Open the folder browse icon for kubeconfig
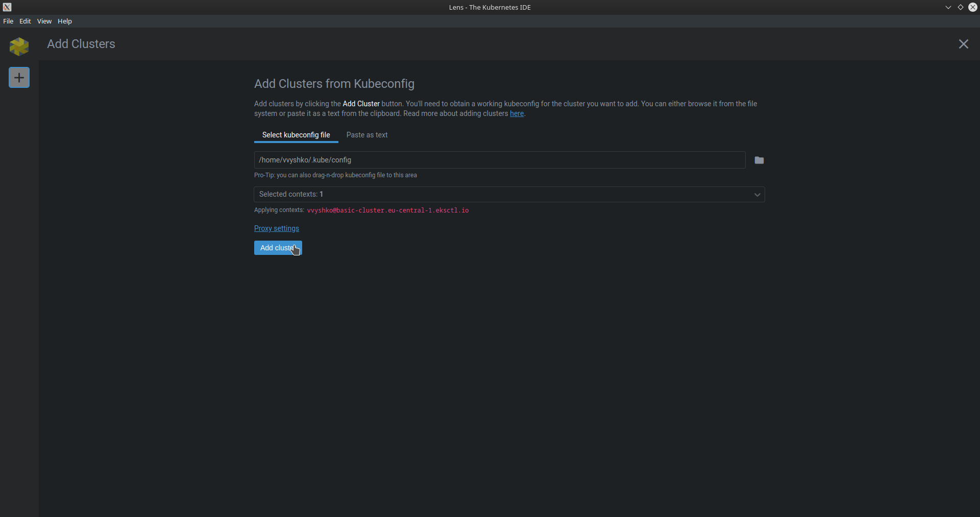The image size is (980, 517). 759,160
